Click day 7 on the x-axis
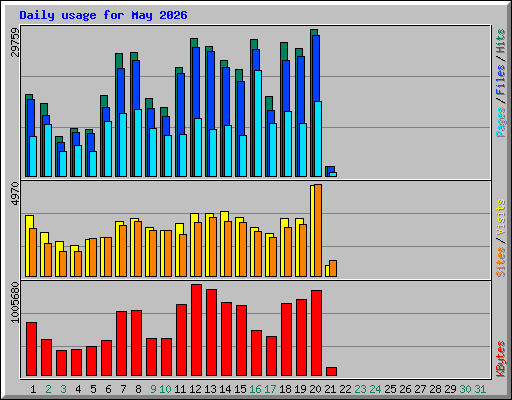This screenshot has height=400, width=512. click(123, 389)
